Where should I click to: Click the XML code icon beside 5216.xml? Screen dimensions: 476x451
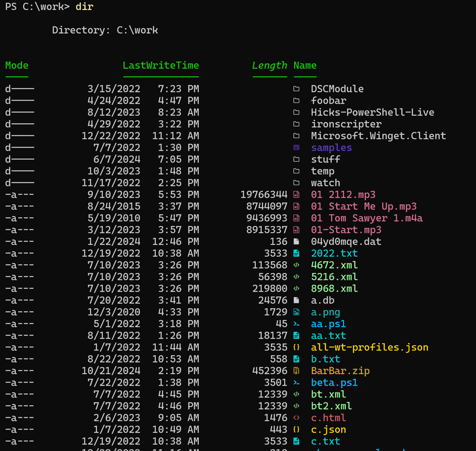tap(297, 277)
